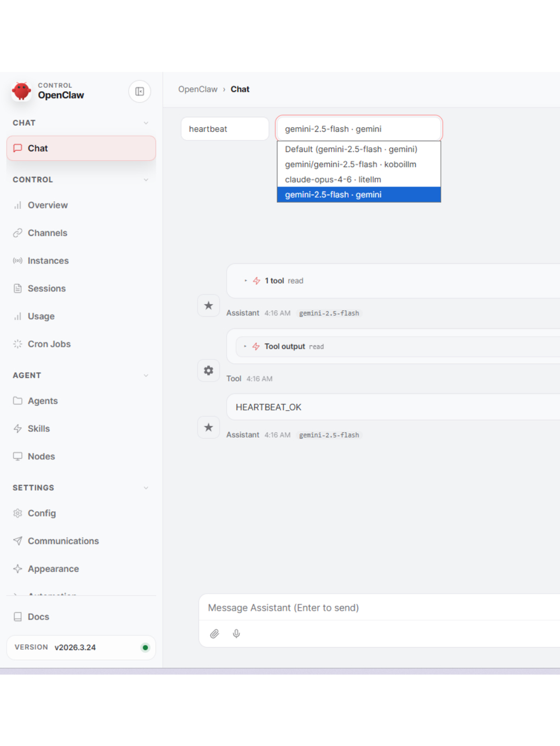Collapse the AGENT sidebar section chevron
The width and height of the screenshot is (560, 746).
click(x=146, y=376)
